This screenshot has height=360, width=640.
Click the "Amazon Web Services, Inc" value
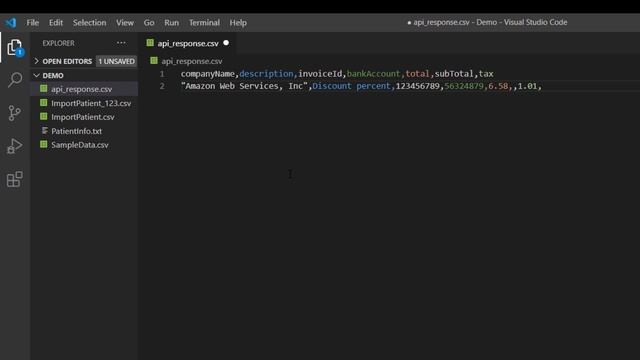(x=244, y=86)
